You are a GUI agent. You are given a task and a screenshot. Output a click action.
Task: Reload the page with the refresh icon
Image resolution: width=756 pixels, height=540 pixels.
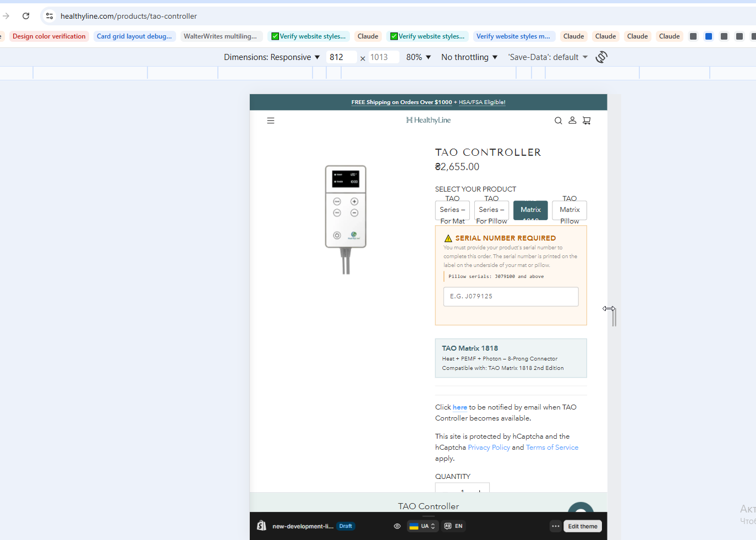click(26, 16)
